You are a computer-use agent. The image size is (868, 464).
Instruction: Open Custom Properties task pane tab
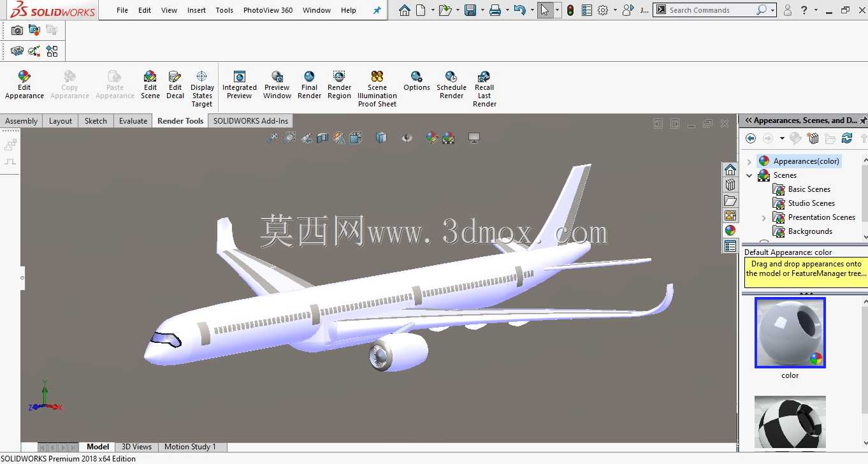(x=730, y=246)
